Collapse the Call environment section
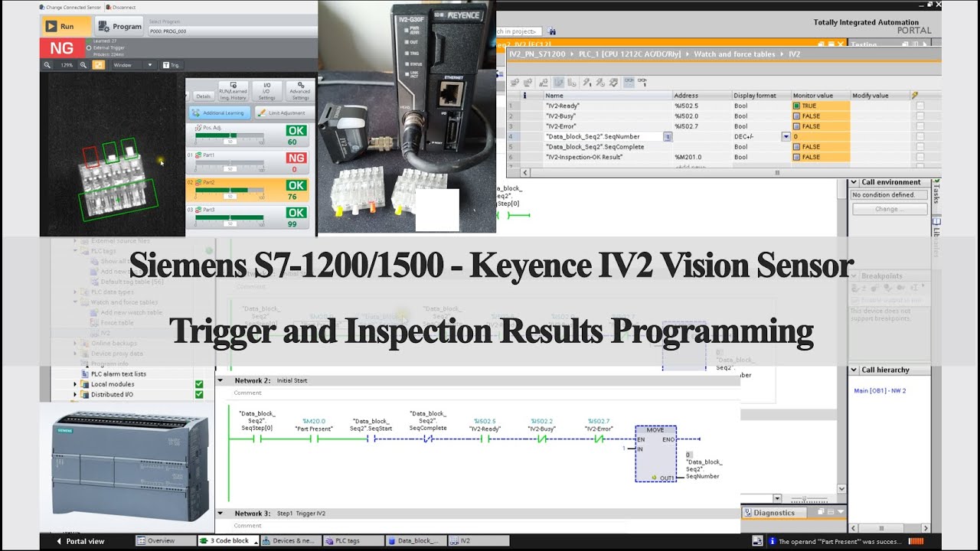This screenshot has height=551, width=980. [854, 182]
